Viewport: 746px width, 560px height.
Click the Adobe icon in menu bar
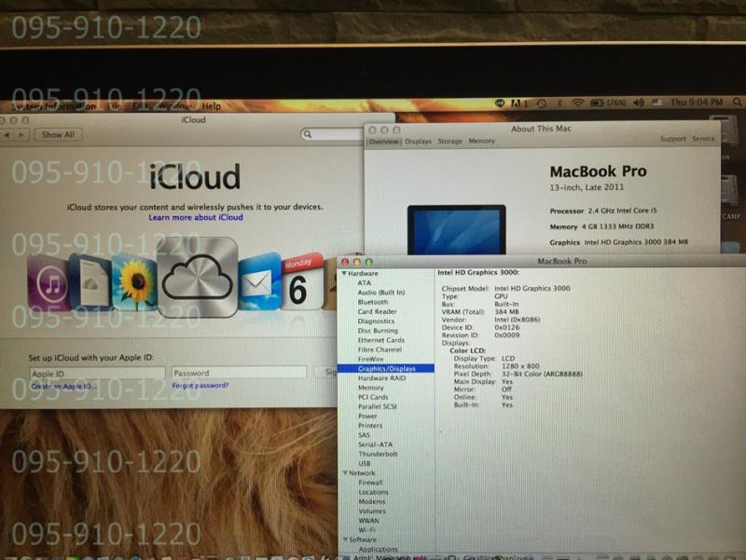(x=518, y=103)
